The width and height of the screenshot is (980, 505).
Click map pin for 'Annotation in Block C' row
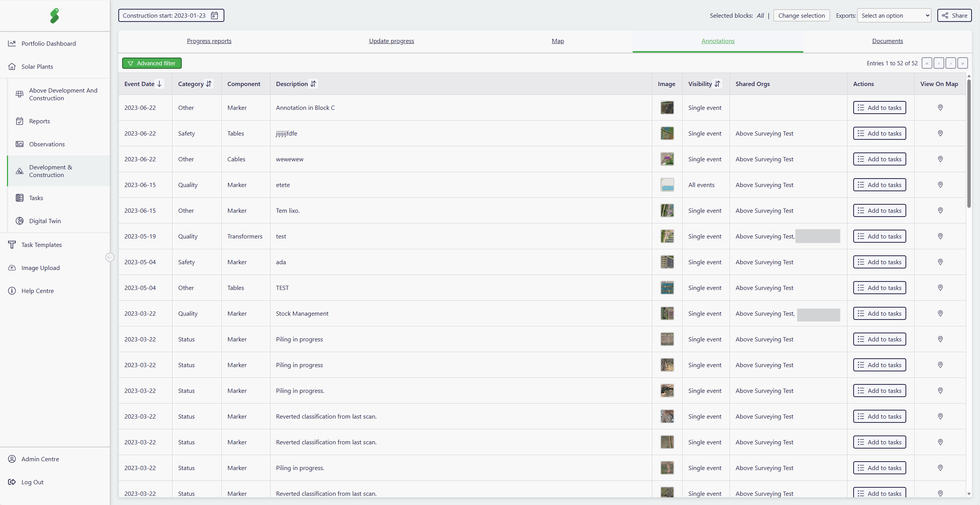pyautogui.click(x=940, y=108)
